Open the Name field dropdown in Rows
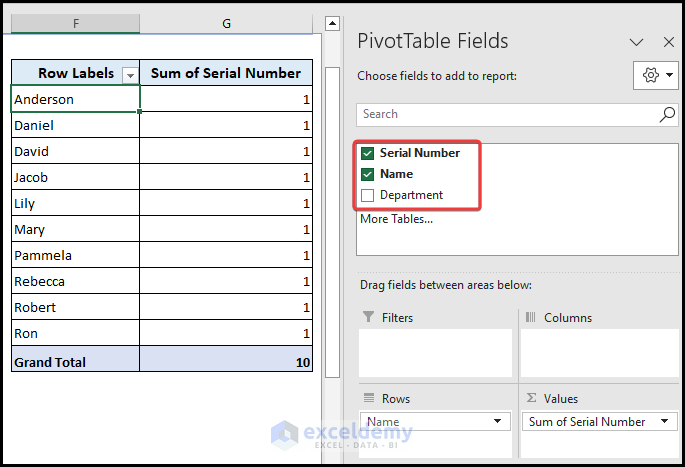This screenshot has width=685, height=467. (498, 422)
